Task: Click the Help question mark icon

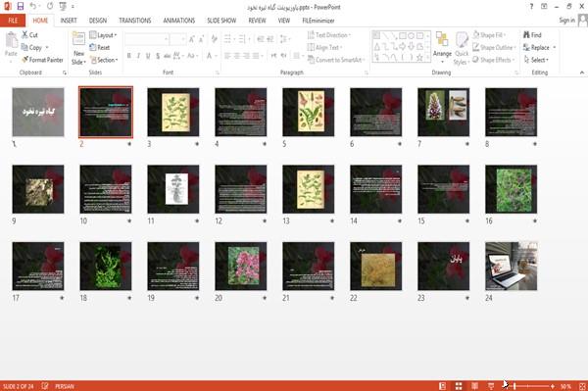Action: [x=531, y=7]
